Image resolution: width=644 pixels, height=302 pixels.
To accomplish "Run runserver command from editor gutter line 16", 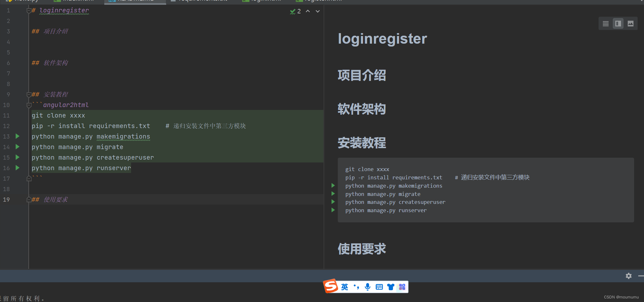I will (18, 168).
